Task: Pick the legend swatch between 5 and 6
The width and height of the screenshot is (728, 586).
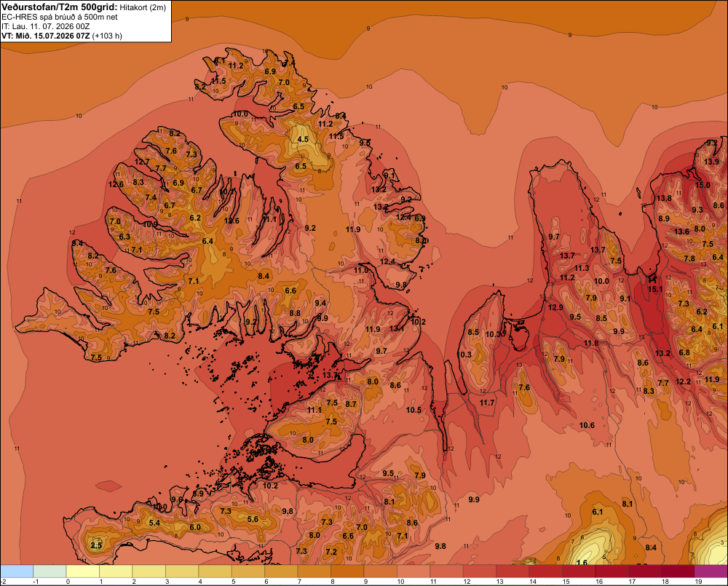Action: (x=248, y=571)
